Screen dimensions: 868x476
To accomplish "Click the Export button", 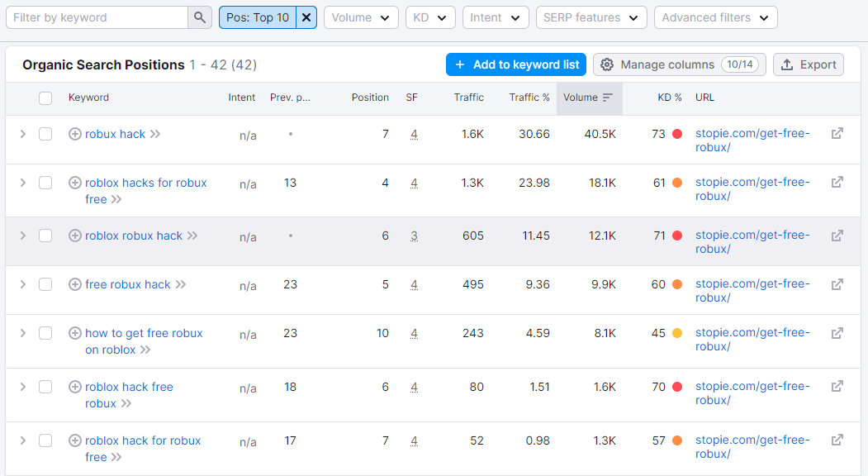I will 808,64.
